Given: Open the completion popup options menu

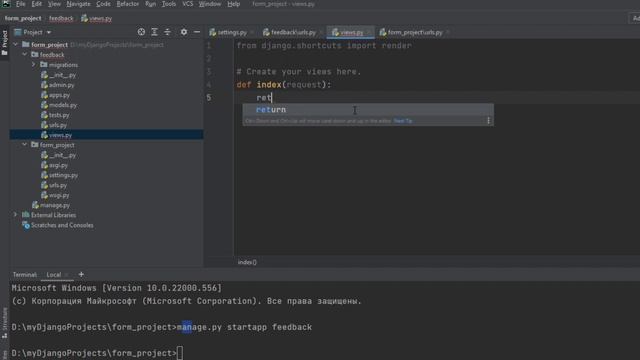Looking at the screenshot, I should [x=488, y=120].
